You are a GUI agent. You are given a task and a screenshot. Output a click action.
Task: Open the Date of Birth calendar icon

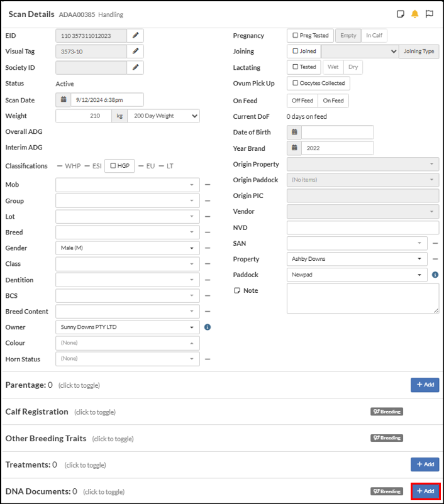click(x=294, y=132)
